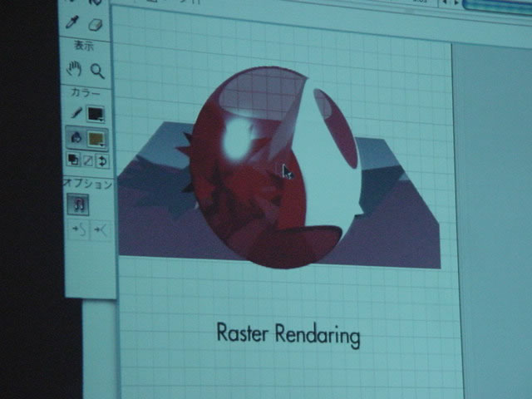Click the paint bucket fill color icon
532x399 pixels.
(x=75, y=138)
